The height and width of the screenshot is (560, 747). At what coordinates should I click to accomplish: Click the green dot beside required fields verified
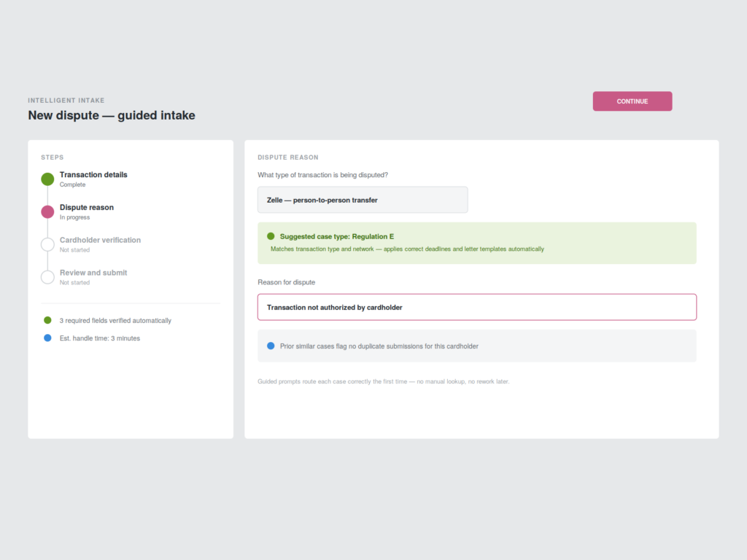point(47,321)
